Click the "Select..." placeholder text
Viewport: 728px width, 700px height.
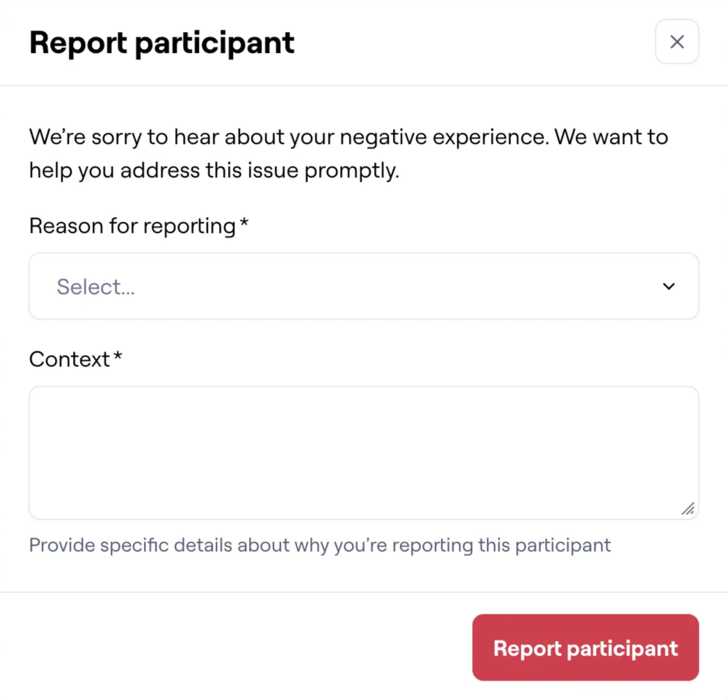(x=96, y=287)
